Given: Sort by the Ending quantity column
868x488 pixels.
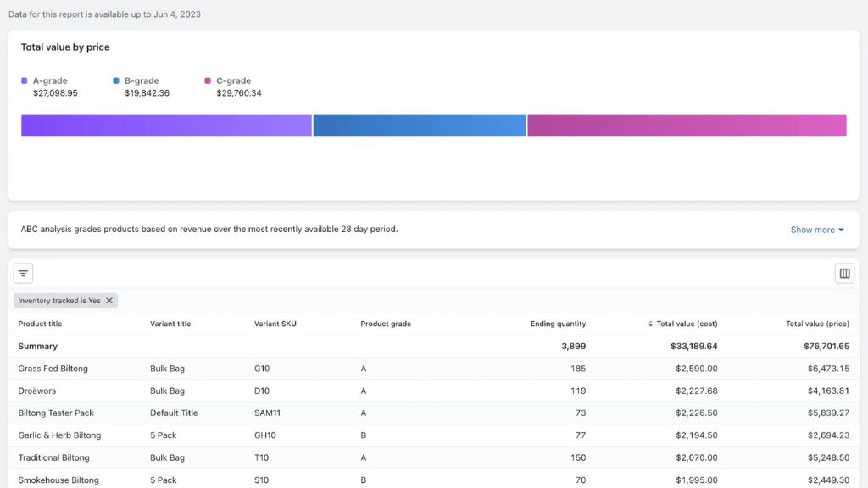Looking at the screenshot, I should (557, 324).
